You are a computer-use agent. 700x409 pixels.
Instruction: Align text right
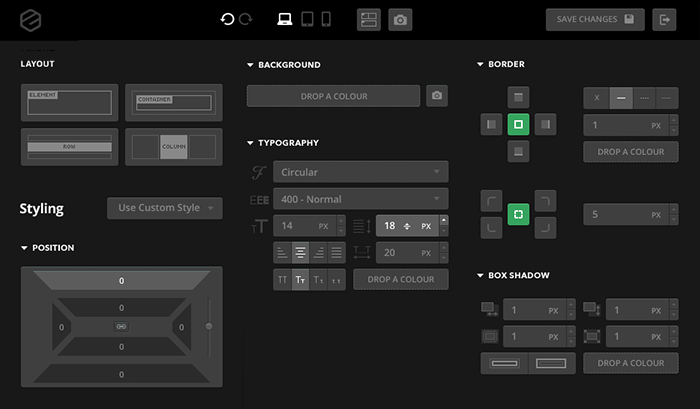[318, 253]
